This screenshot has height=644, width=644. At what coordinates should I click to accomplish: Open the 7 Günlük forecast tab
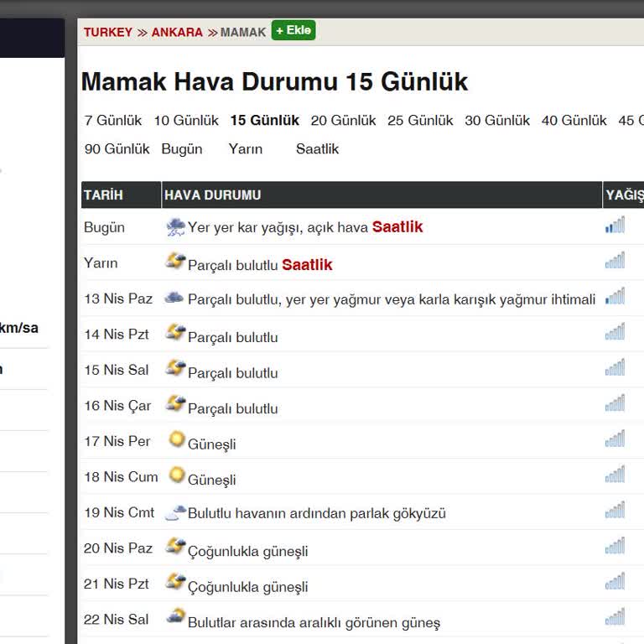pos(113,121)
